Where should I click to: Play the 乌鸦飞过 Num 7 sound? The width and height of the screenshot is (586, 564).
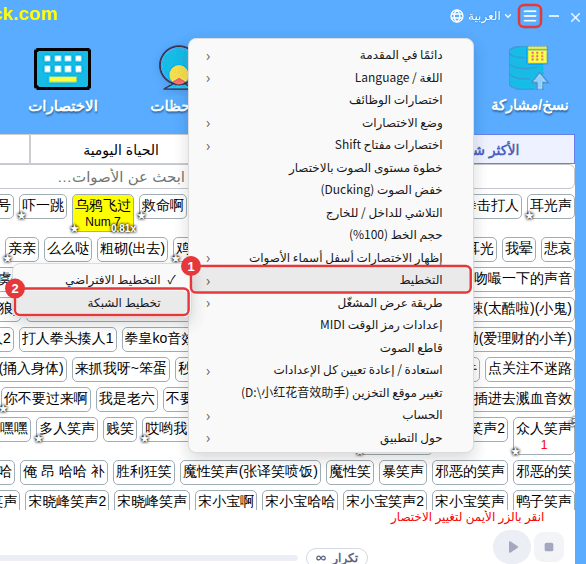click(103, 212)
